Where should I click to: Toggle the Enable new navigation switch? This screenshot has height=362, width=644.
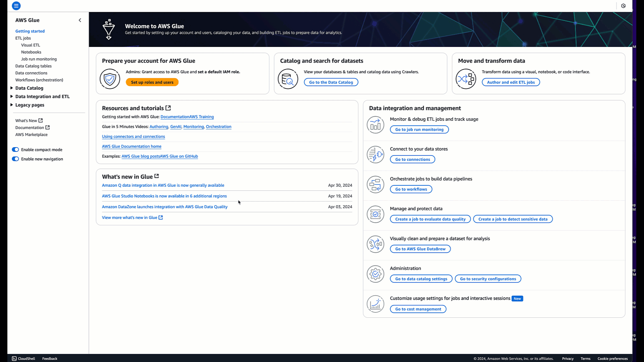tap(15, 158)
